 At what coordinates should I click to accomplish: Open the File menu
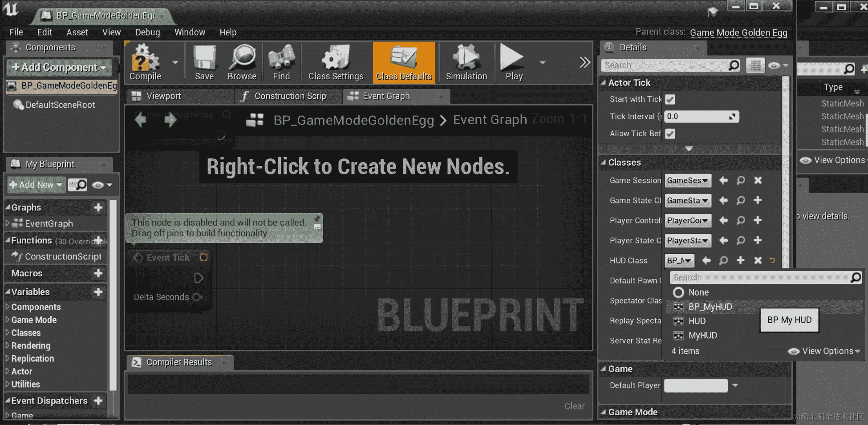[16, 32]
